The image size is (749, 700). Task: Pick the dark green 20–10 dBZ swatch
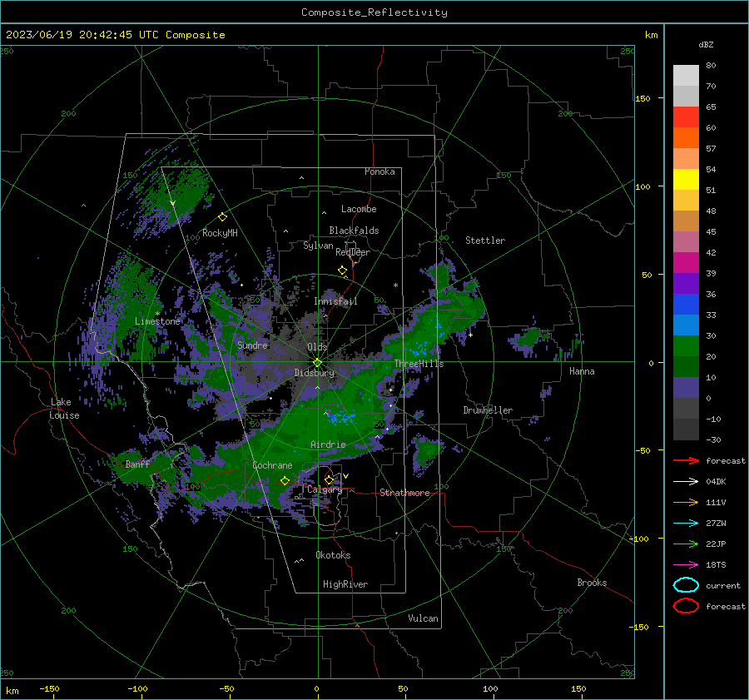click(686, 367)
